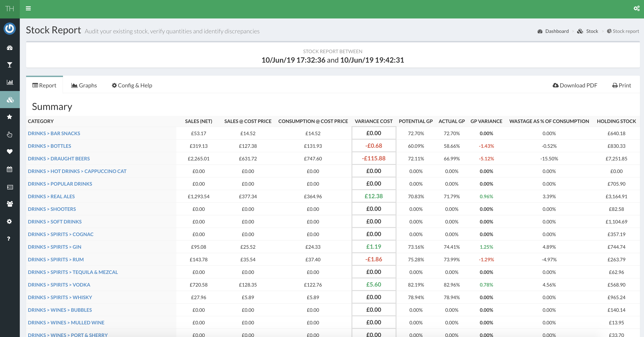Click the hamburger menu icon in header
This screenshot has height=337, width=644.
tap(28, 9)
